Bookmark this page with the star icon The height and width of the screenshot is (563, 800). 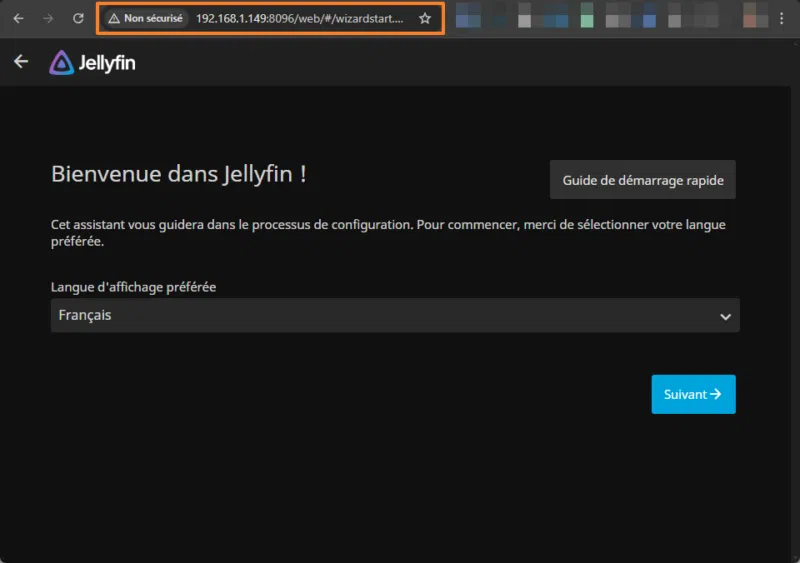425,18
